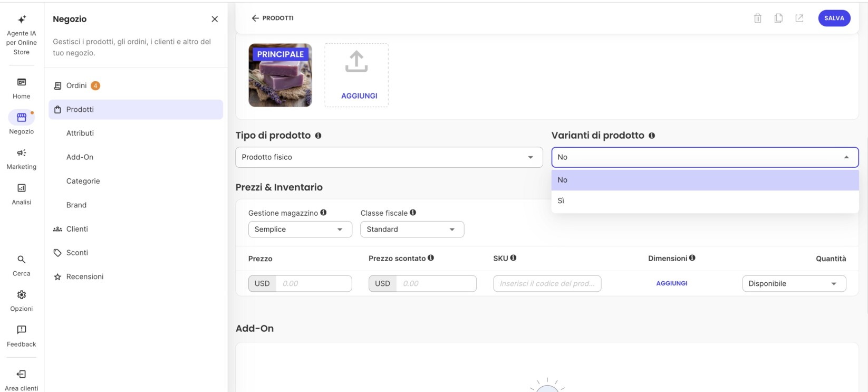The height and width of the screenshot is (392, 868).
Task: Open product preview in new window icon
Action: 799,18
